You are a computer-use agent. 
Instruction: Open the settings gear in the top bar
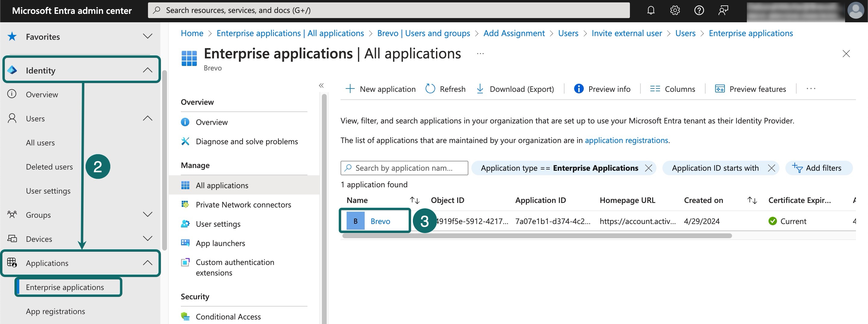point(675,10)
